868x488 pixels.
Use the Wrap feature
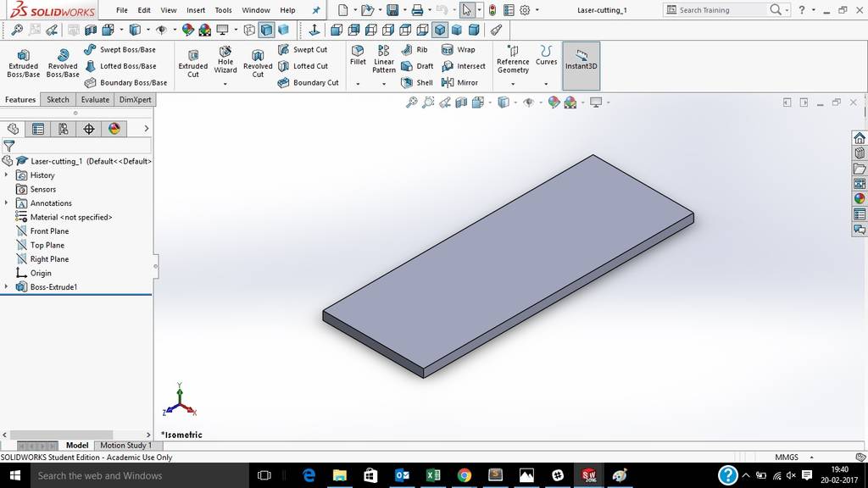pos(459,50)
